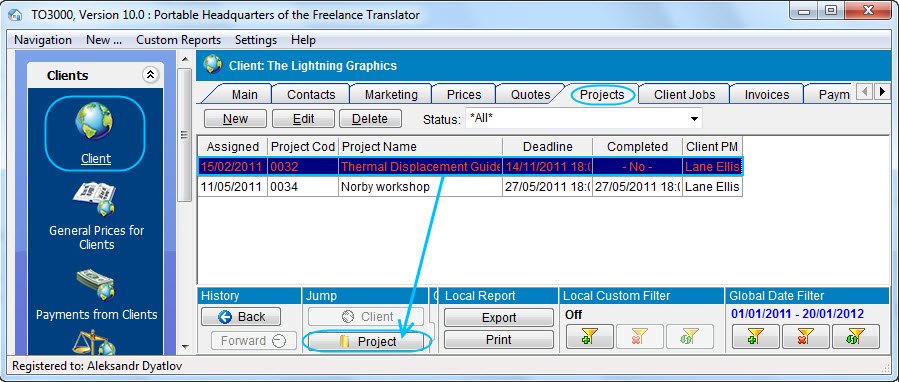
Task: Open the Status dropdown list
Action: (x=694, y=119)
